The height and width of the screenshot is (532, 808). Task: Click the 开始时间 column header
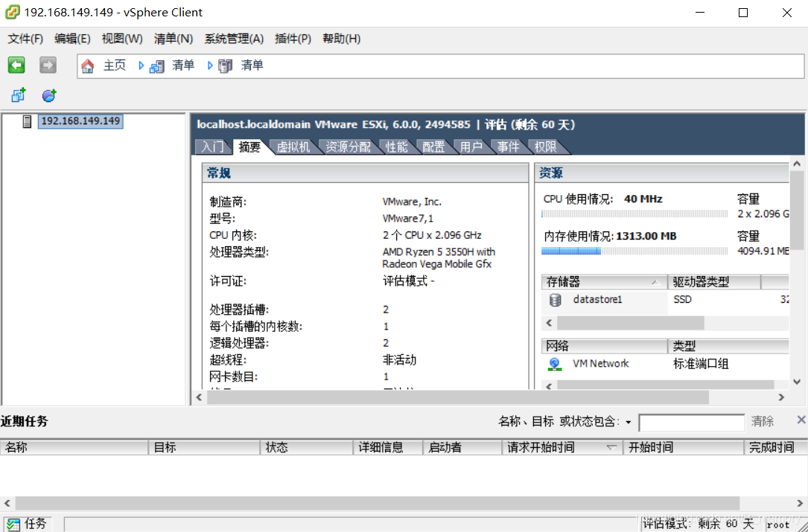tap(684, 447)
